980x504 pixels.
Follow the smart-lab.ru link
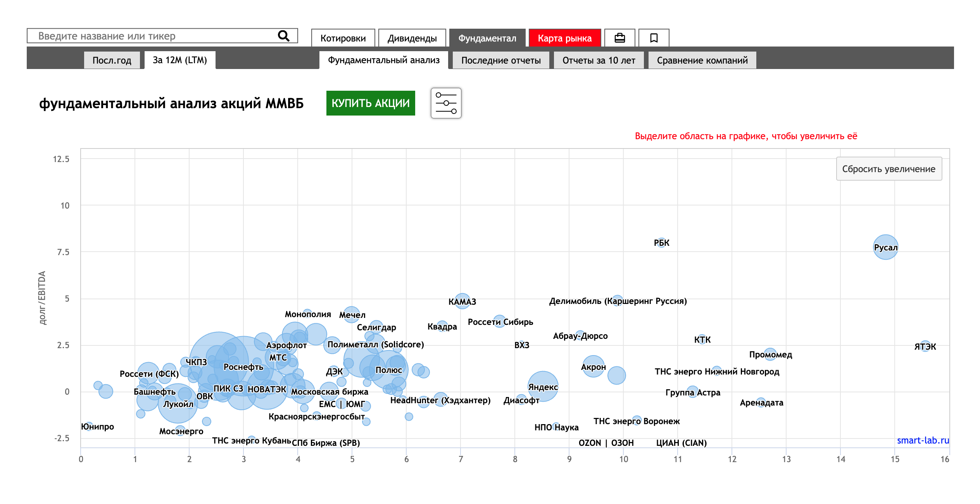click(x=923, y=440)
